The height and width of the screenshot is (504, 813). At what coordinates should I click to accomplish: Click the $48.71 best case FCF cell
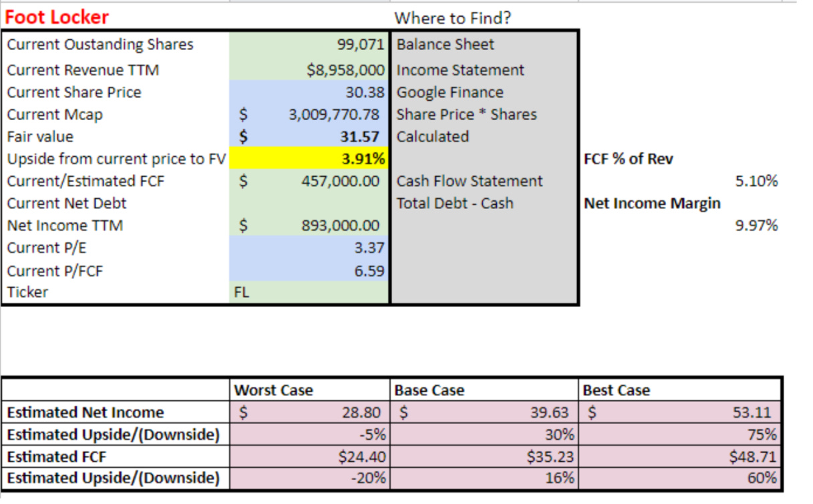click(x=680, y=457)
